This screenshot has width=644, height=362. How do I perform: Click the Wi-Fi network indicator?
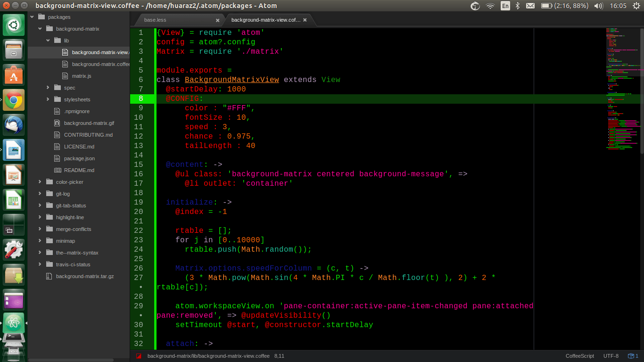490,6
